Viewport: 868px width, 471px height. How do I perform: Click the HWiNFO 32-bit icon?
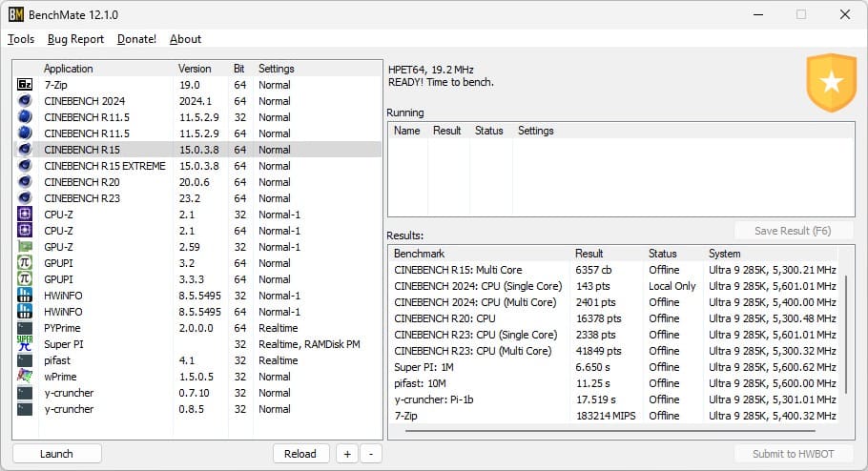[25, 295]
